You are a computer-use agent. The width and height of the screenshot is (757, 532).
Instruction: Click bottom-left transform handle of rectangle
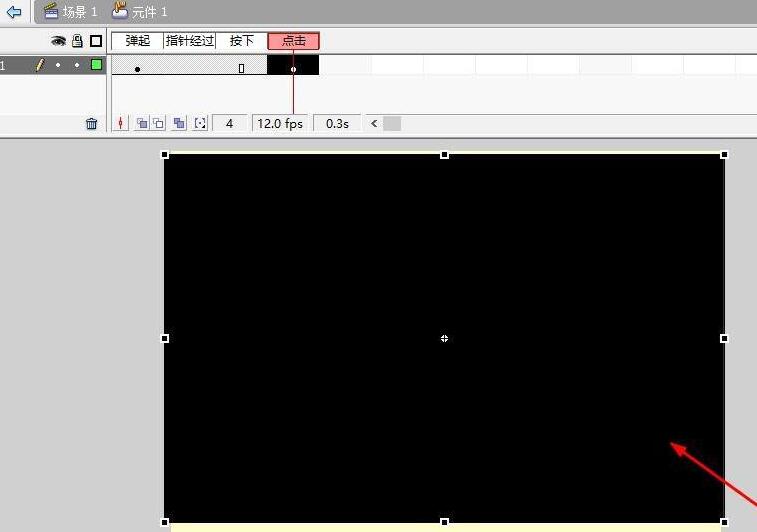coord(165,522)
